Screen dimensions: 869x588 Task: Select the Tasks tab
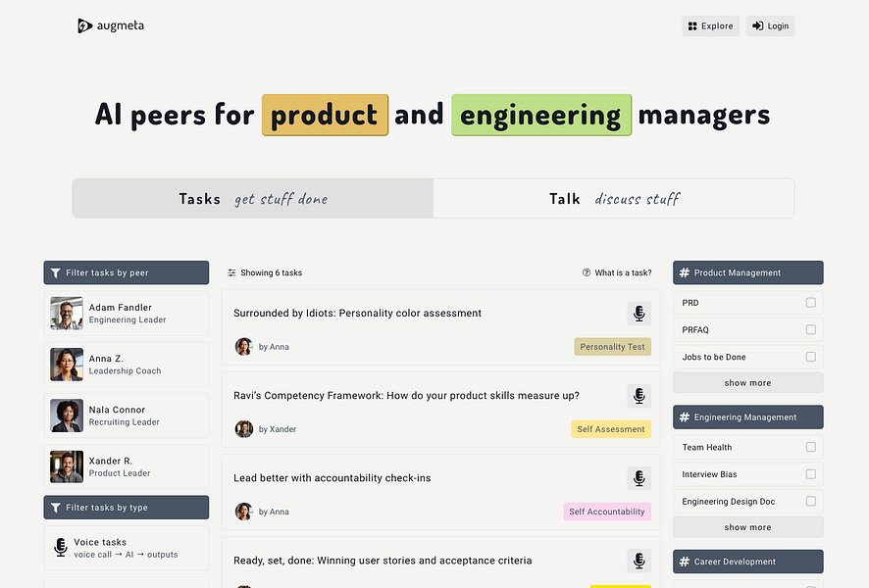(x=252, y=199)
